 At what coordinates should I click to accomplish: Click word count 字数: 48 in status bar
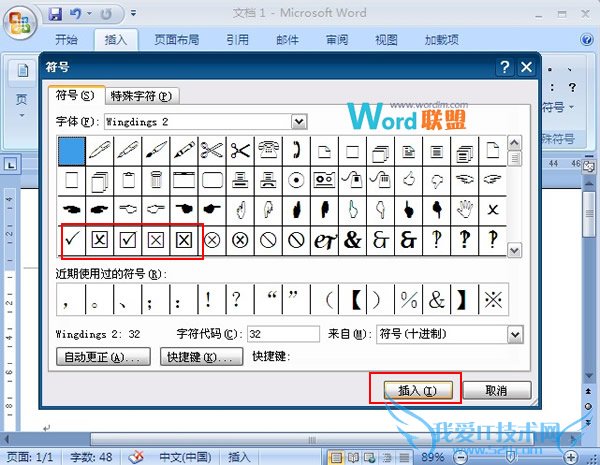click(x=91, y=457)
